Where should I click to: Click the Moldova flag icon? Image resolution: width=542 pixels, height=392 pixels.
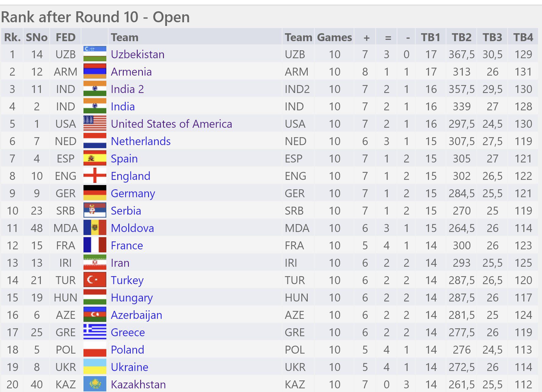click(x=95, y=228)
